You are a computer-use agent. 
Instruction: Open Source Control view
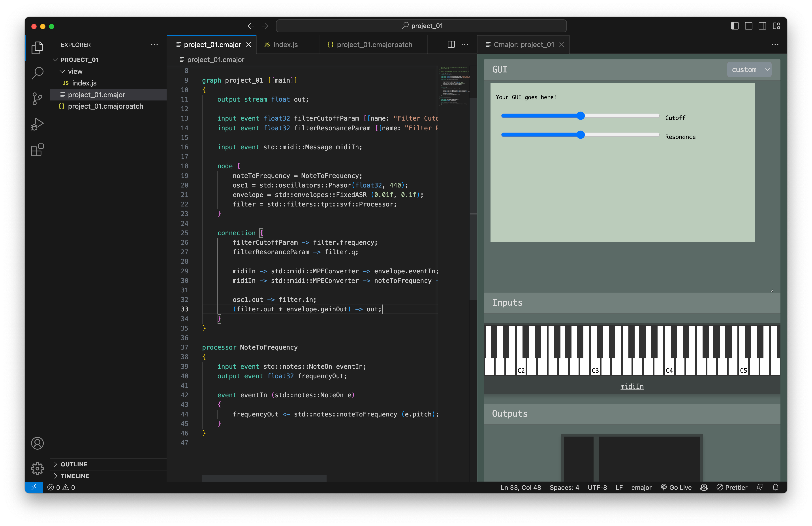[x=37, y=99]
